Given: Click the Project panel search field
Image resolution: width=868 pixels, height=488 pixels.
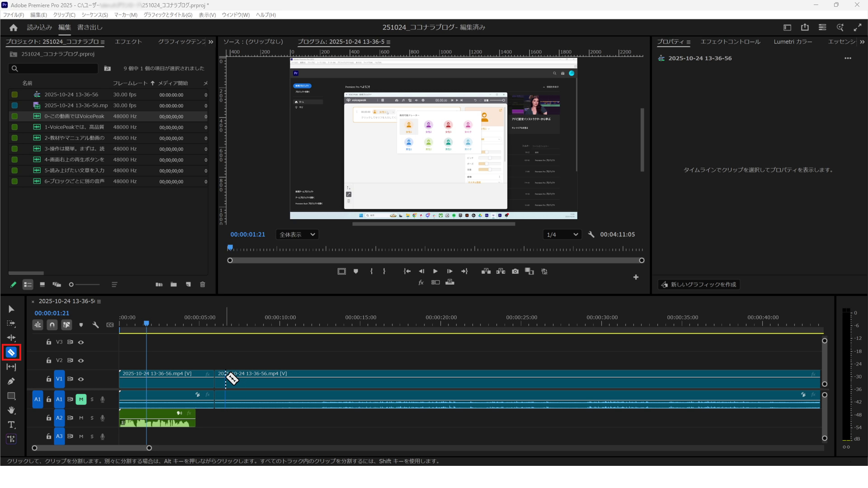Looking at the screenshot, I should (54, 69).
